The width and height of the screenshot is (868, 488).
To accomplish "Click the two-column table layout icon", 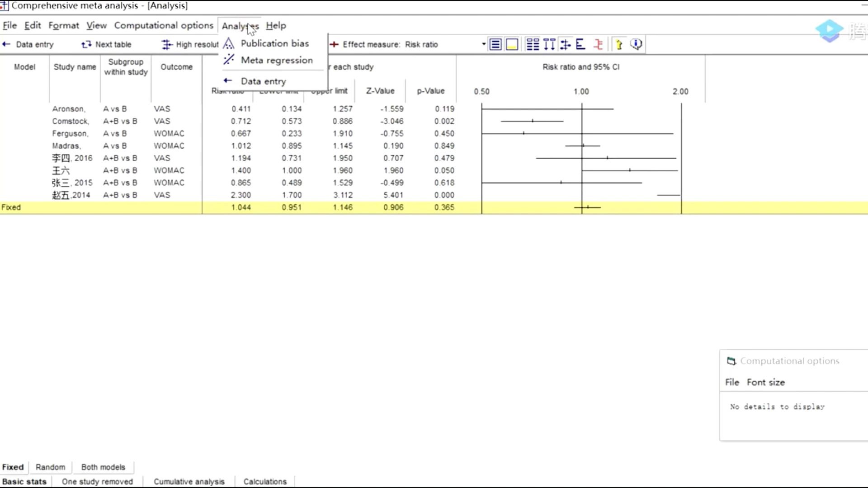I will coord(533,44).
